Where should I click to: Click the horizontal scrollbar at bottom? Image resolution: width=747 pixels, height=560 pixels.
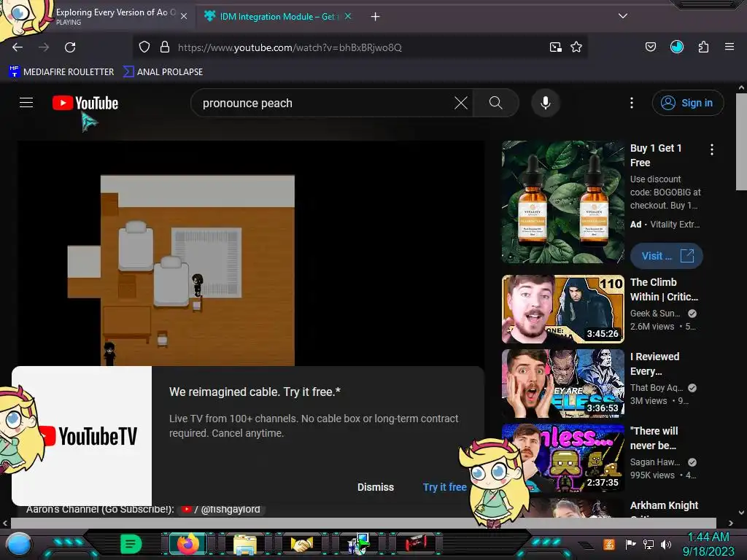pos(363,523)
